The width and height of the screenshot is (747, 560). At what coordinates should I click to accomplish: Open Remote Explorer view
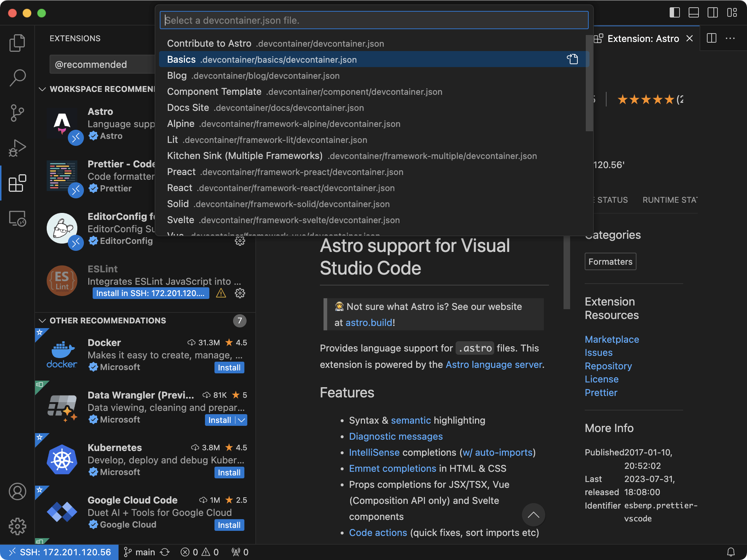pyautogui.click(x=17, y=218)
